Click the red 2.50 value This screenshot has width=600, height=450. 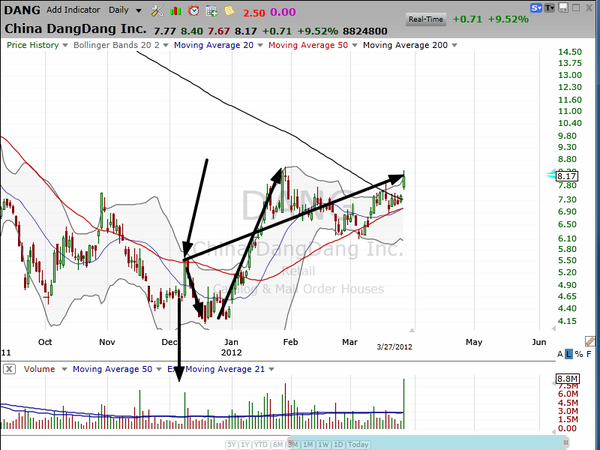254,13
